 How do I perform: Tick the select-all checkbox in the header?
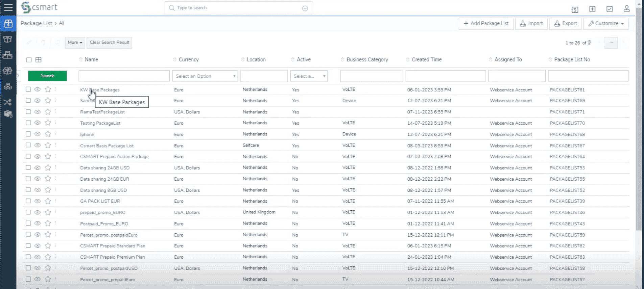pyautogui.click(x=29, y=60)
